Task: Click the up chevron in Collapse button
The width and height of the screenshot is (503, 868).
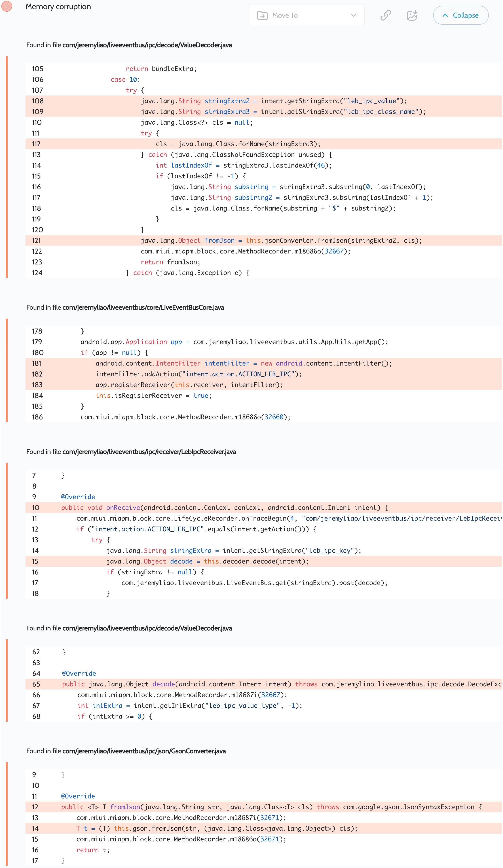Action: (x=445, y=15)
